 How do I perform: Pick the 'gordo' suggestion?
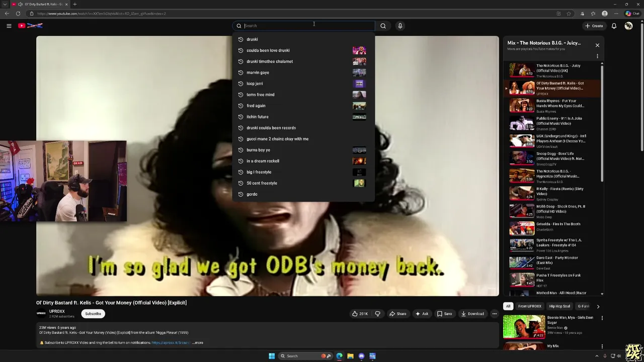303,194
